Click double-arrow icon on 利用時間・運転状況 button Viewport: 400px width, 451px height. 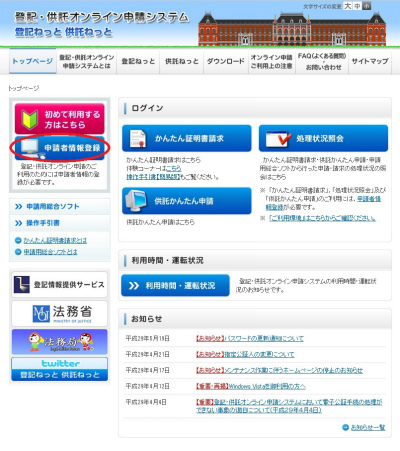tap(134, 286)
